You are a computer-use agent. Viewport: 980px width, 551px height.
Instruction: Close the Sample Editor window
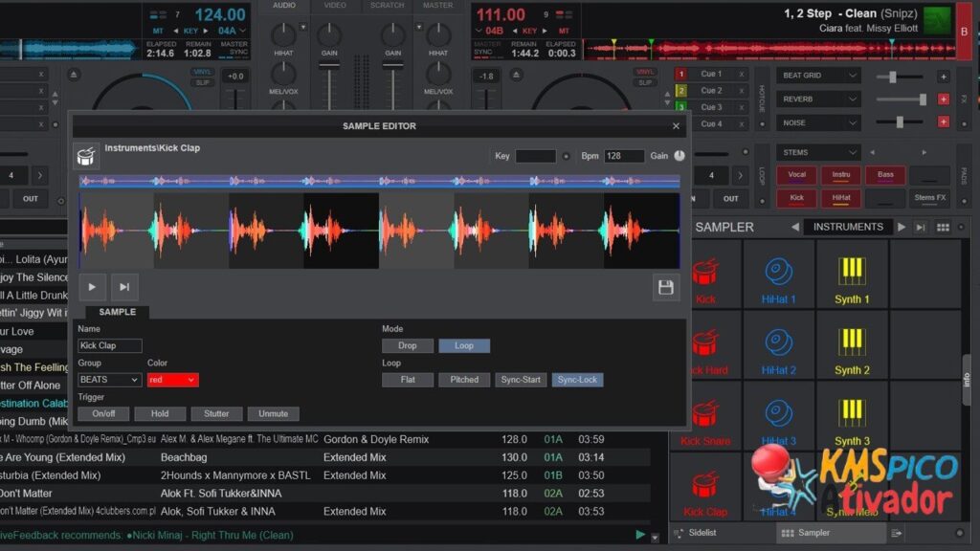pyautogui.click(x=676, y=126)
